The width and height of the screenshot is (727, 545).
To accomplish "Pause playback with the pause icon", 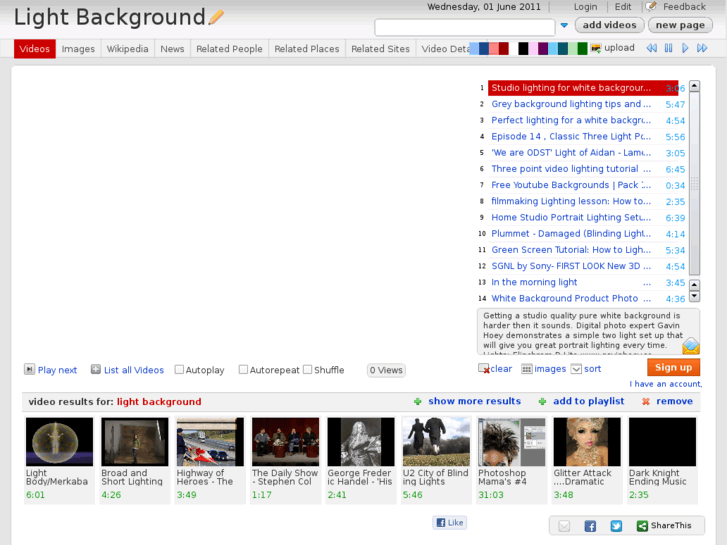I will point(668,48).
